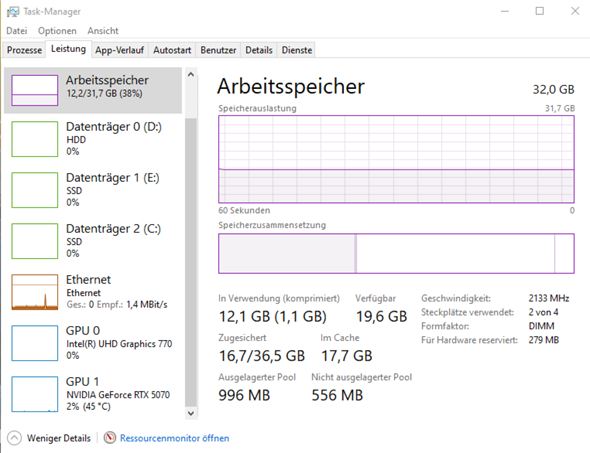Screen dimensions: 590x453
Task: Select GPU 1 NVIDIA GeForce RTX graph
Action: pos(35,394)
